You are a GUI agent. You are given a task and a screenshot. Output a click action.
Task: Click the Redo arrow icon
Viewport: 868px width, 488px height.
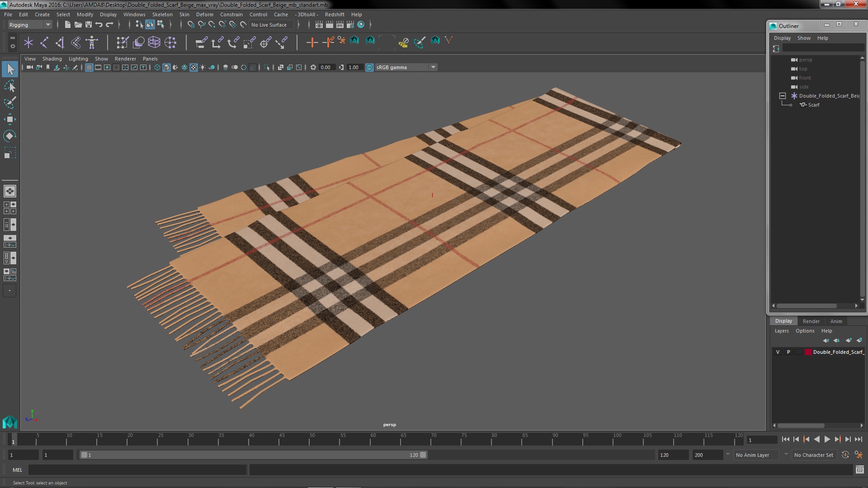pos(109,24)
